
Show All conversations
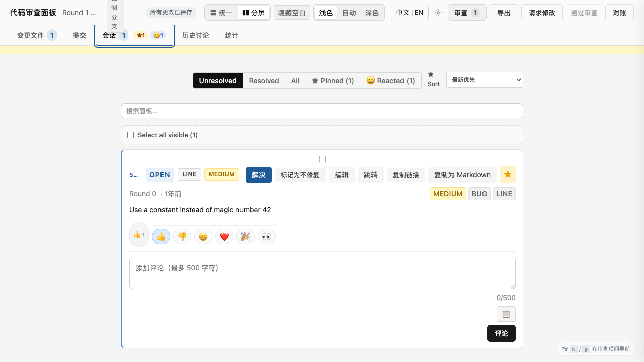point(295,80)
